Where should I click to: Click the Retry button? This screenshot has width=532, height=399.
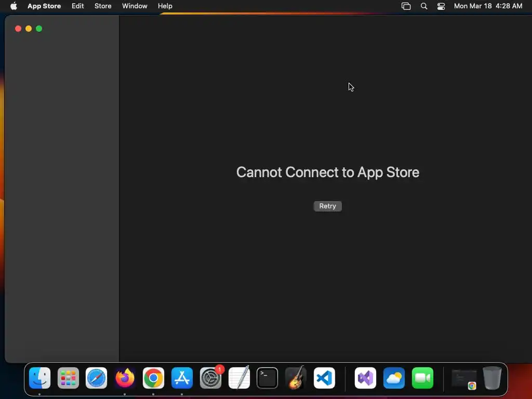point(327,206)
